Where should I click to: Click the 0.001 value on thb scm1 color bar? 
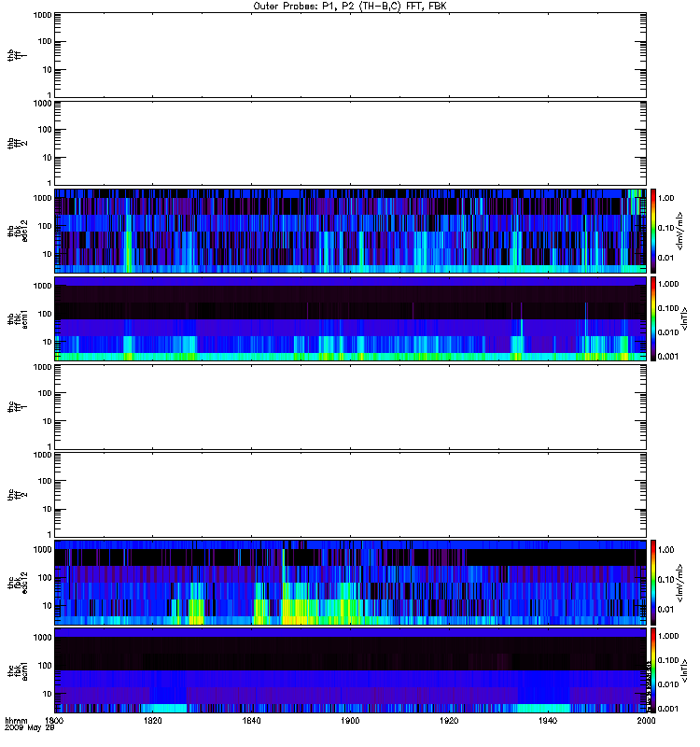coord(668,357)
